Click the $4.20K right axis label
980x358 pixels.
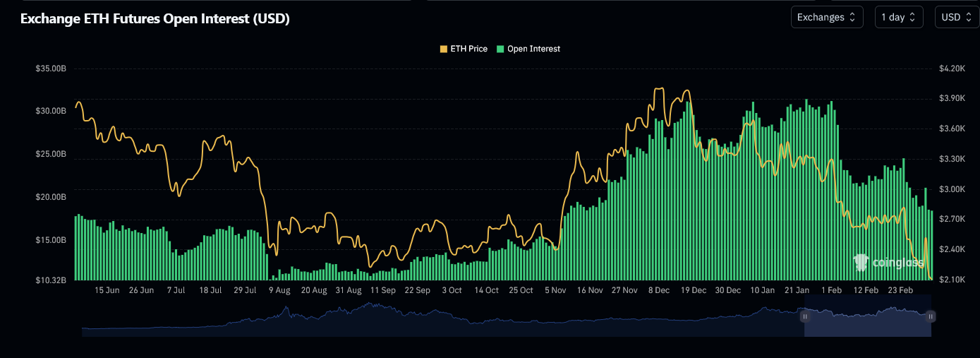951,68
